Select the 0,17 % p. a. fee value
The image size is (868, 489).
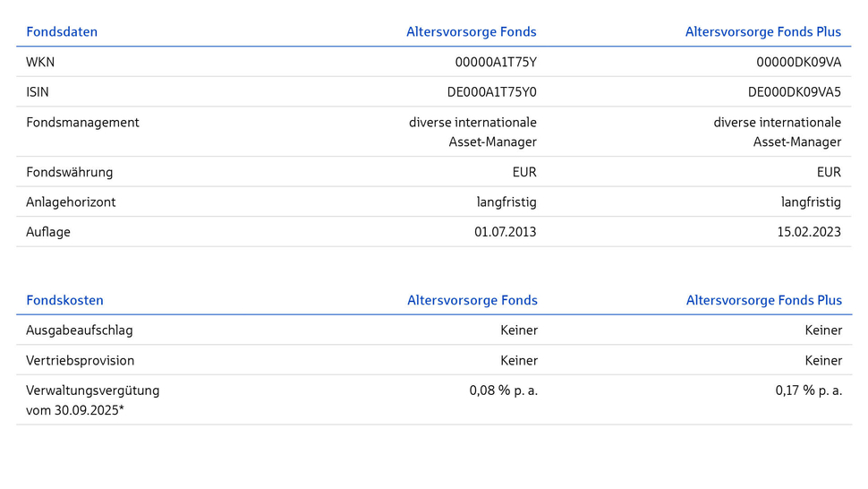pyautogui.click(x=808, y=390)
